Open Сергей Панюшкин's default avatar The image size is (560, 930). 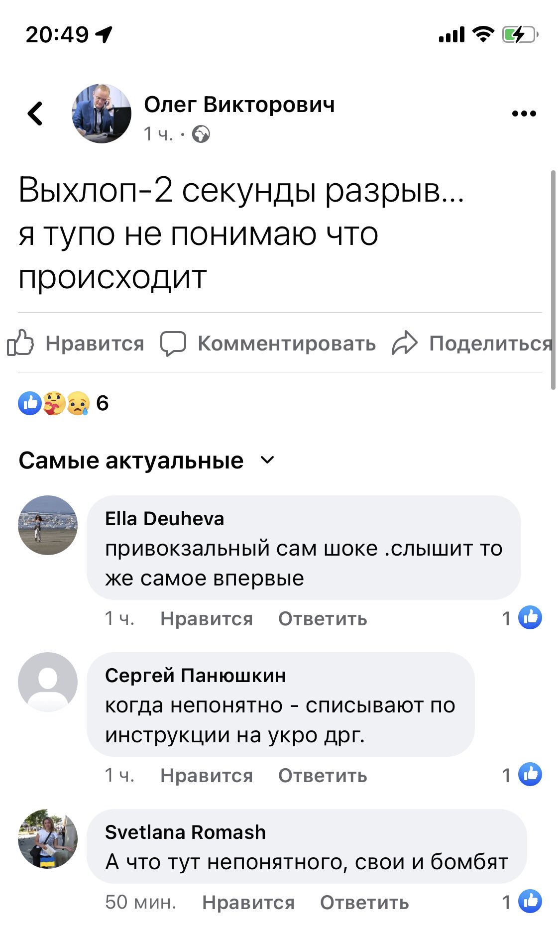[48, 682]
